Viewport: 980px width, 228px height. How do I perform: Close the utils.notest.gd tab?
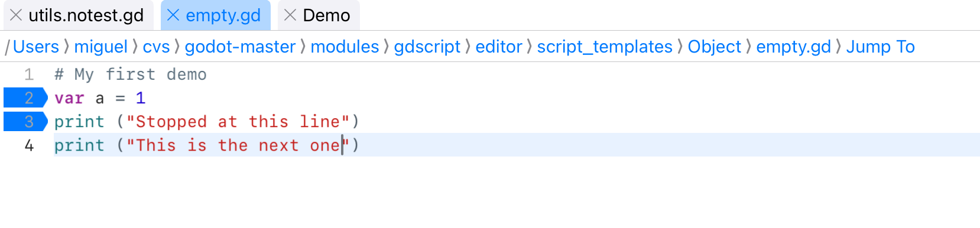(x=16, y=15)
